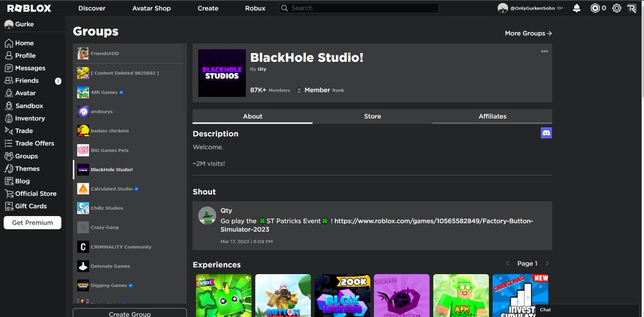The width and height of the screenshot is (644, 317).
Task: Open the settings gear icon
Action: (617, 8)
